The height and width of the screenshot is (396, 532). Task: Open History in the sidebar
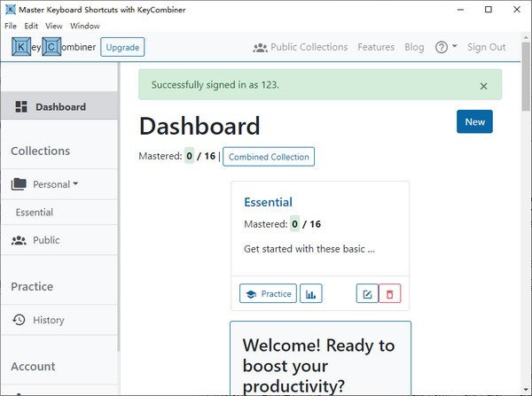59,320
